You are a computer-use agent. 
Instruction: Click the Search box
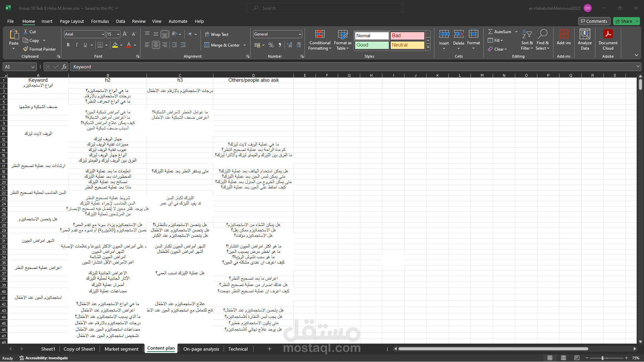tap(324, 8)
